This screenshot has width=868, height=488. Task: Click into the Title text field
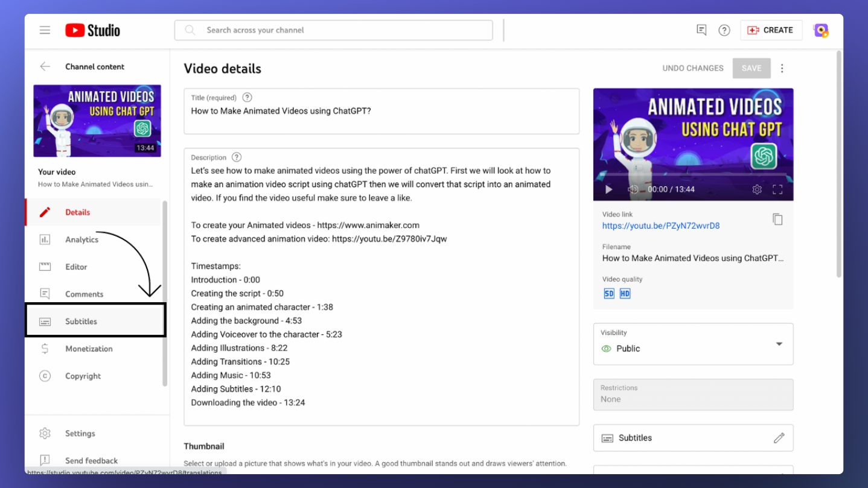(381, 111)
